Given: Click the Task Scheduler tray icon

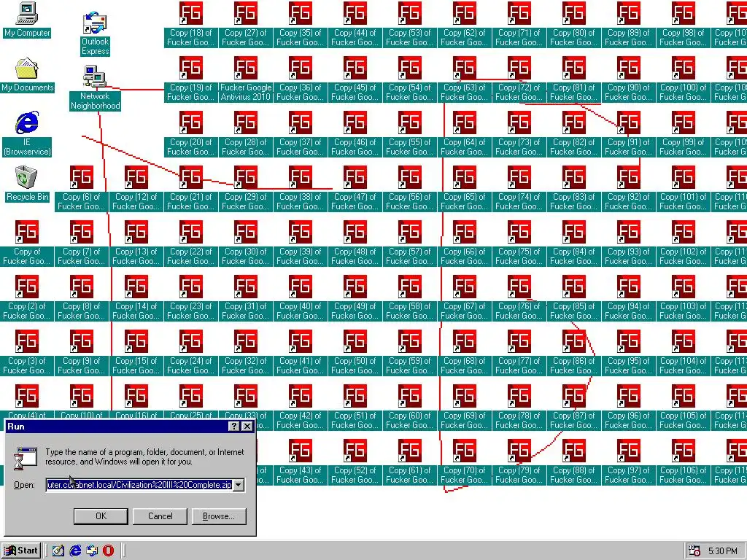Looking at the screenshot, I should click(694, 551).
